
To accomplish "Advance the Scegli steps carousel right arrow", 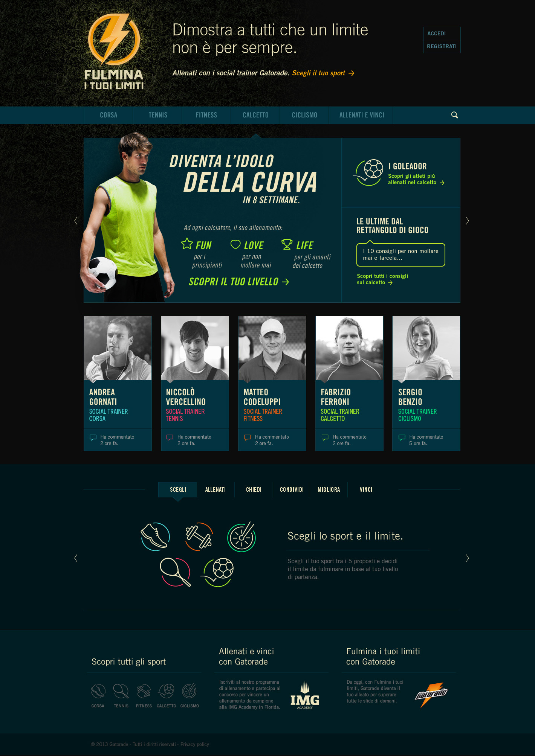I will point(467,558).
